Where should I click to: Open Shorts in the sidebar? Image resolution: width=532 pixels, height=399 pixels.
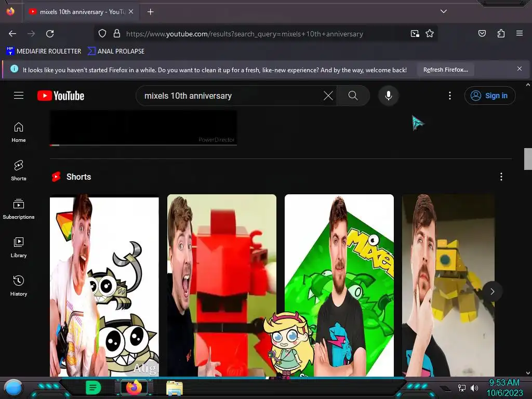pyautogui.click(x=19, y=170)
